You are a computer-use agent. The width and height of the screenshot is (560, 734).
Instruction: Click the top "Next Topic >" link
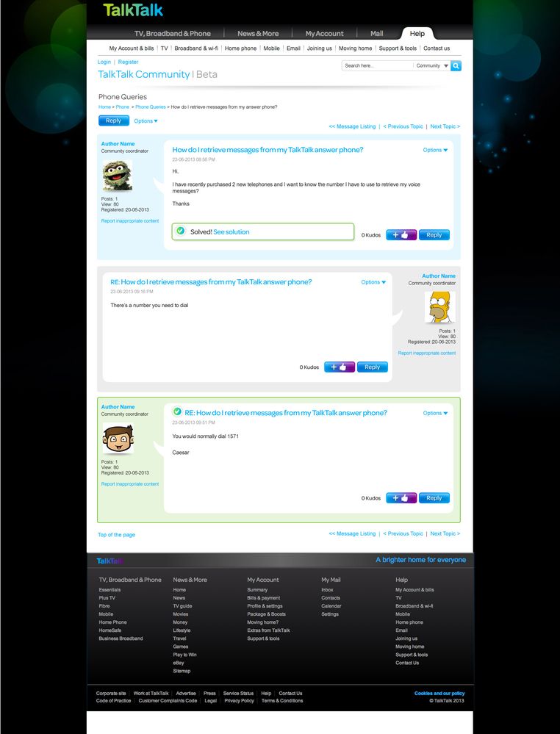point(445,126)
